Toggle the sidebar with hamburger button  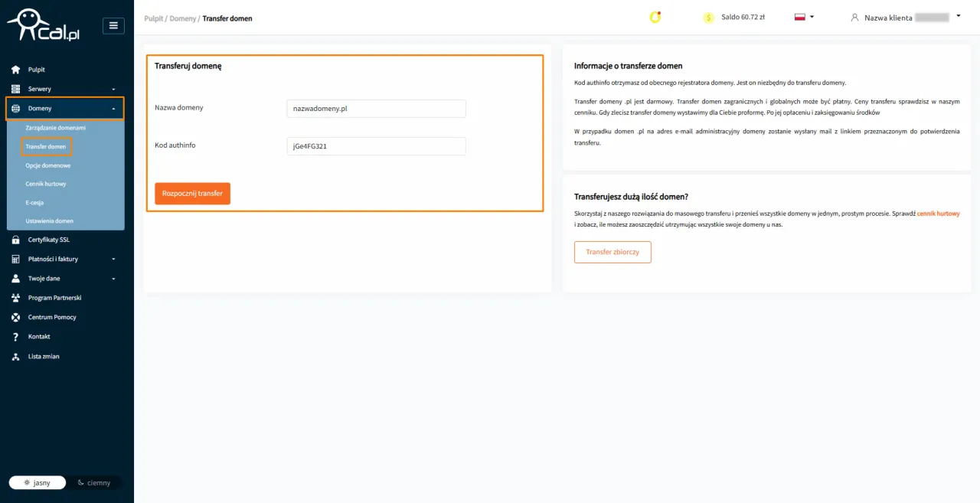pos(113,25)
